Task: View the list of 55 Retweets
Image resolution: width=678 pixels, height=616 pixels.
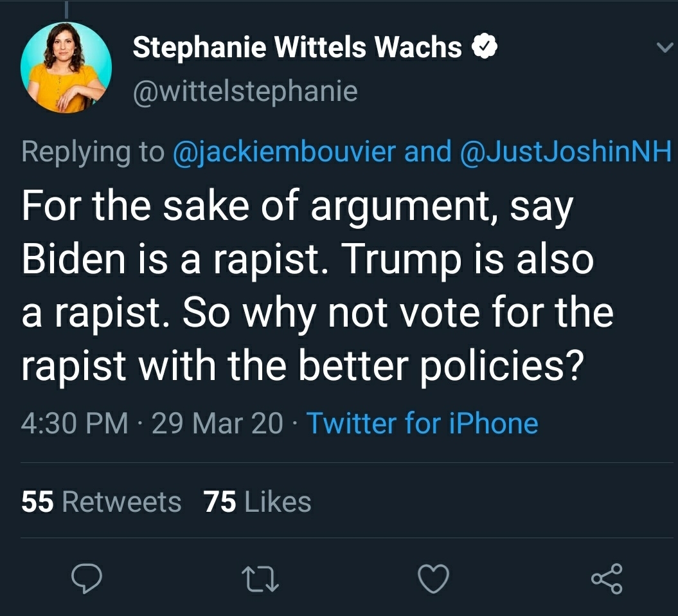Action: click(x=102, y=502)
